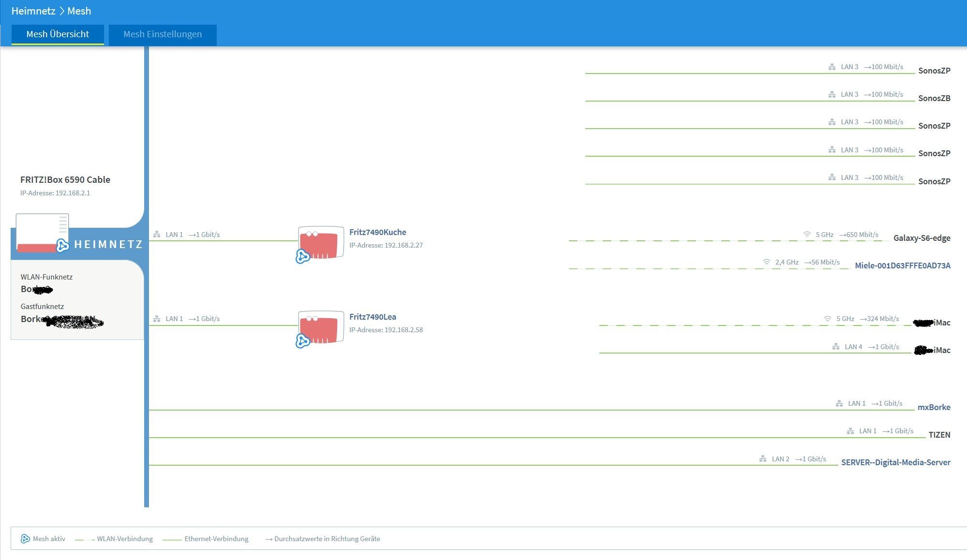Click mesh symbol on Fritz7490Lea icon

303,341
